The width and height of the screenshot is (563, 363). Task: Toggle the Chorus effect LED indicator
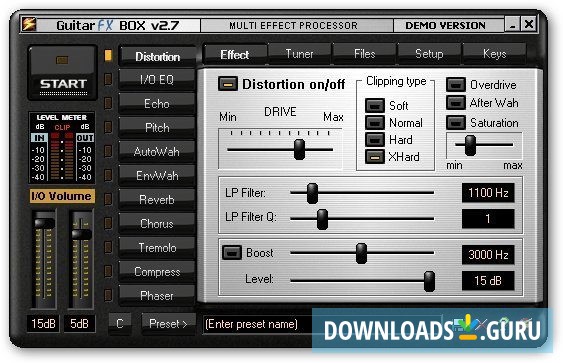click(x=108, y=223)
